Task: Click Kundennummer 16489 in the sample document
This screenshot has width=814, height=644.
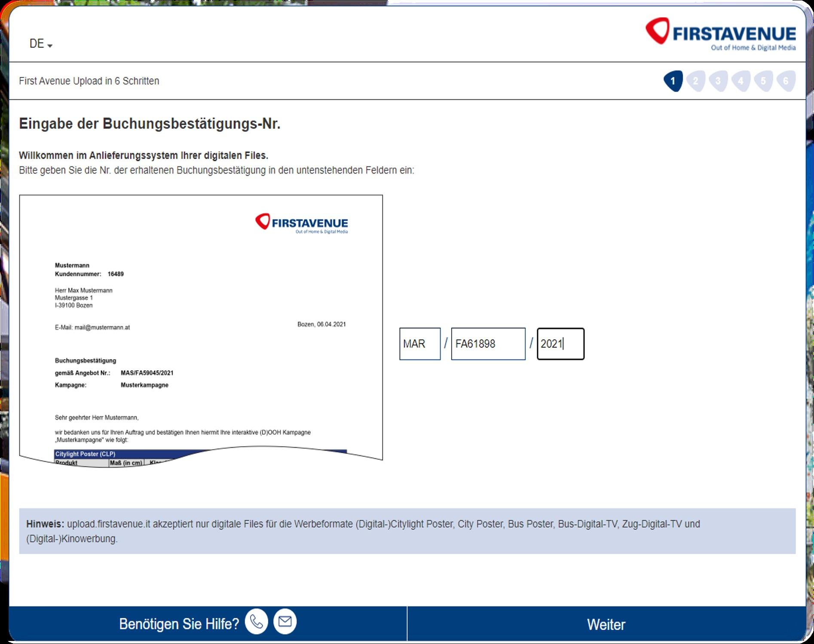Action: (x=89, y=274)
